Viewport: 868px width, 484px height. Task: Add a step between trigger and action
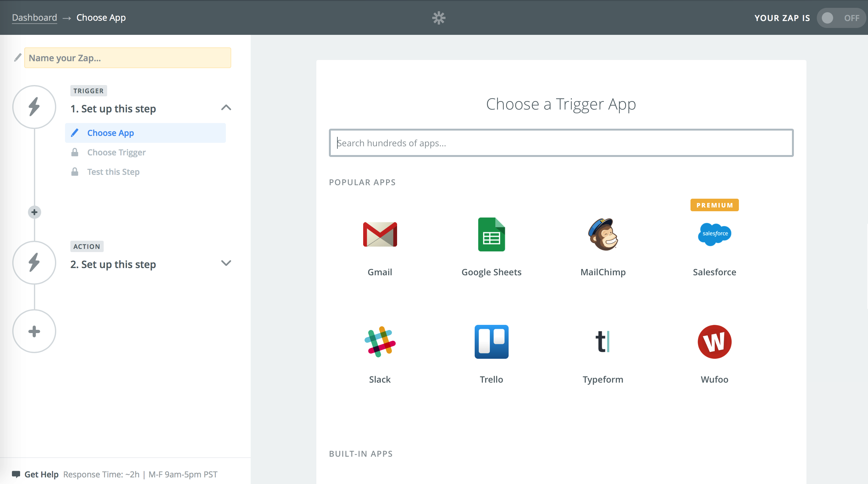[34, 212]
